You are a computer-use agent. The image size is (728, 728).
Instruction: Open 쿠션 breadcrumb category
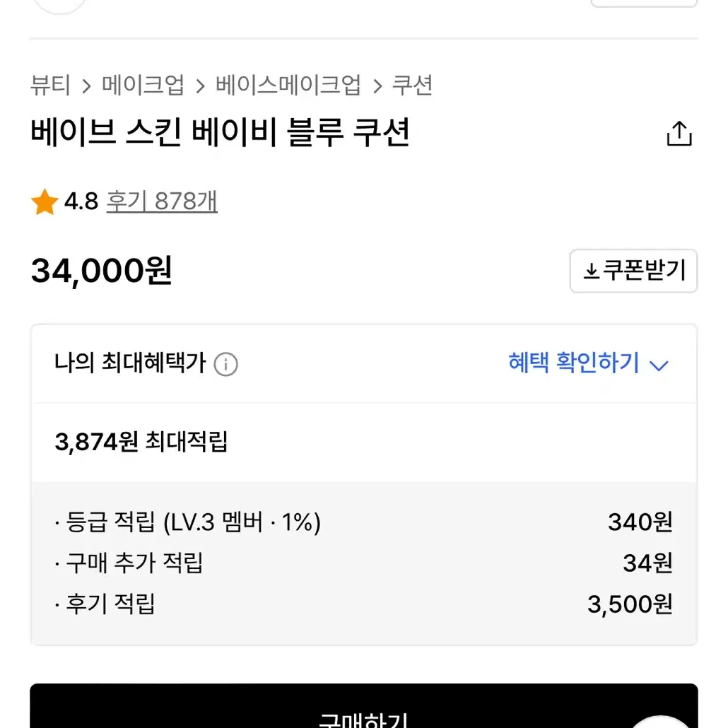point(412,86)
